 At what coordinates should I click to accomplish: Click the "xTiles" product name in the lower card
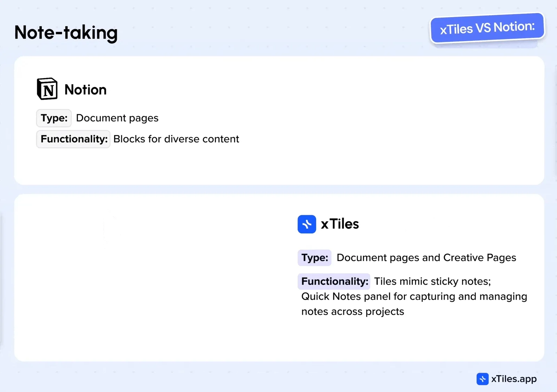pos(340,224)
